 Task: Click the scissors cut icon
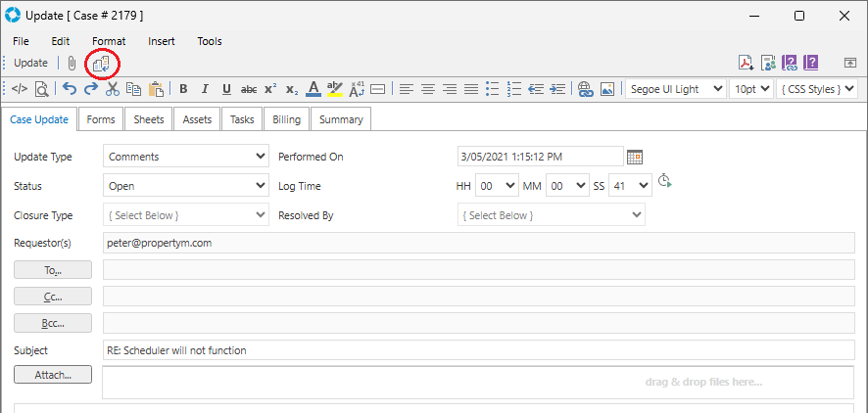(112, 89)
